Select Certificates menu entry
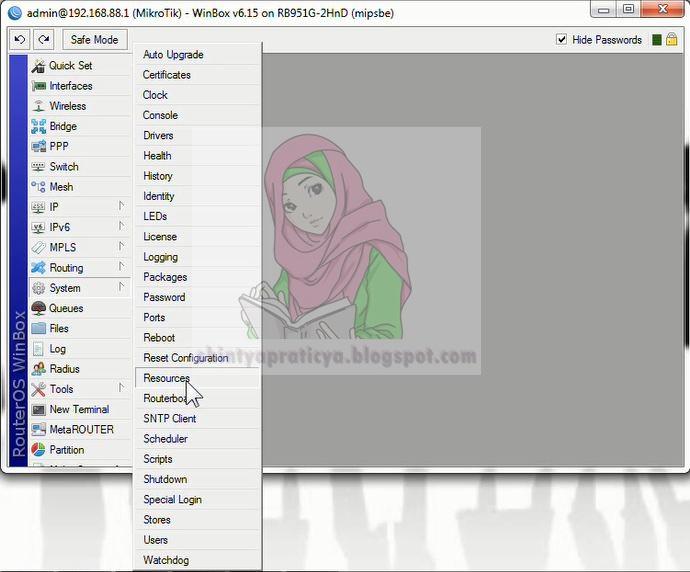Image resolution: width=690 pixels, height=572 pixels. coord(197,75)
